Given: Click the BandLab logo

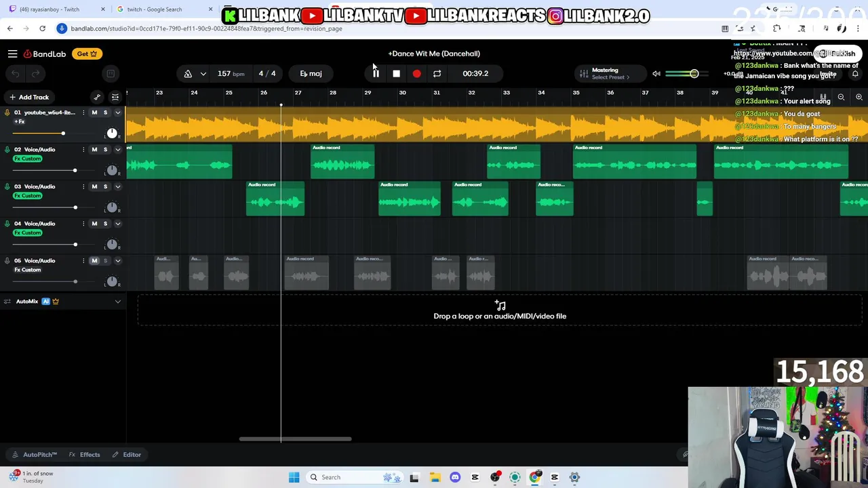Looking at the screenshot, I should pos(45,54).
